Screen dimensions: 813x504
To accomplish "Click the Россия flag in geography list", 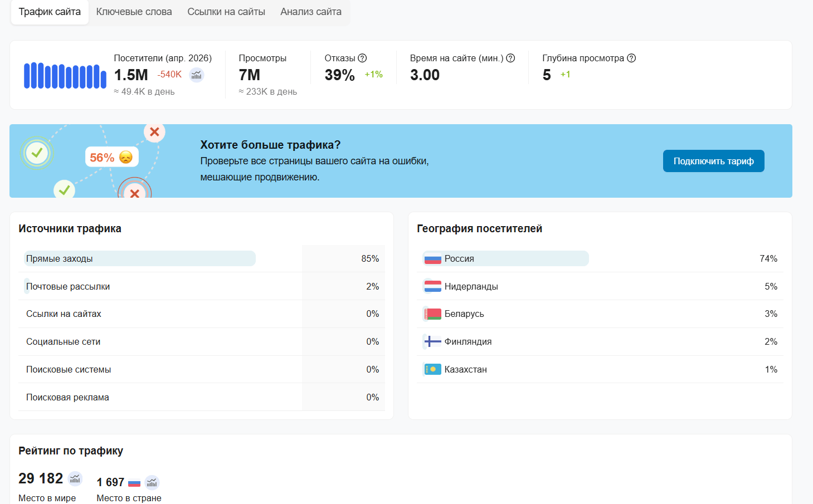I will click(433, 259).
